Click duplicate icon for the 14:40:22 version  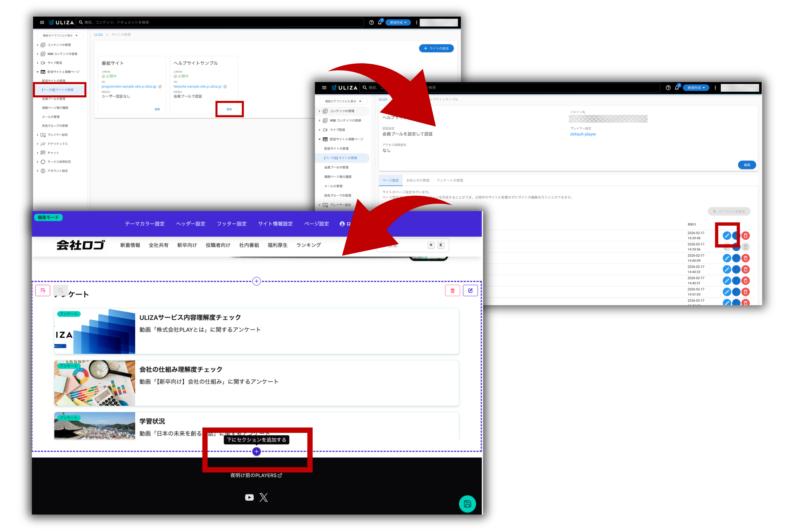[736, 270]
